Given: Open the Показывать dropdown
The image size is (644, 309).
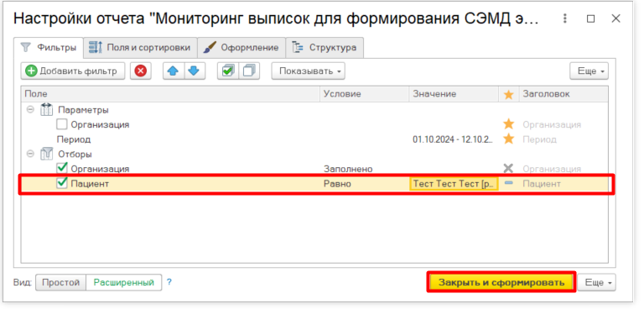Looking at the screenshot, I should pos(308,71).
